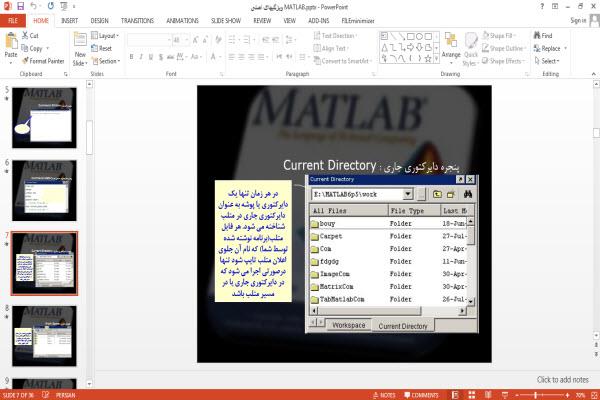Click the Sign in link
The height and width of the screenshot is (400, 600).
(x=578, y=21)
